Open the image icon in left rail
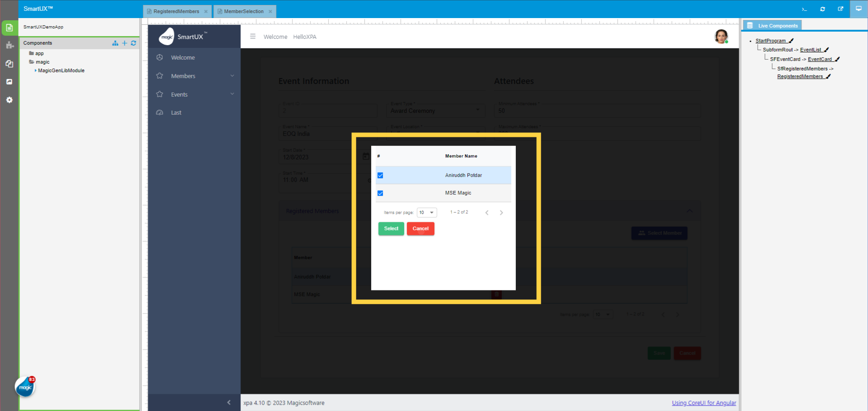This screenshot has width=868, height=411. [x=9, y=82]
